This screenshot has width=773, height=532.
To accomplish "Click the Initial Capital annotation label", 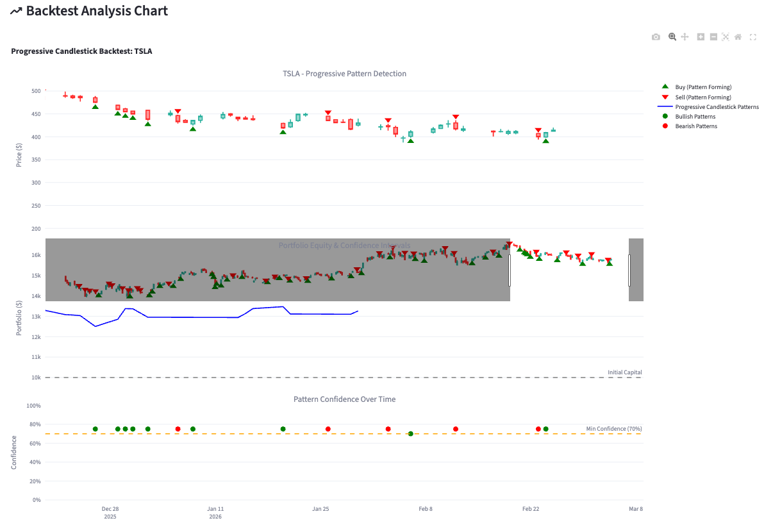I will 625,372.
